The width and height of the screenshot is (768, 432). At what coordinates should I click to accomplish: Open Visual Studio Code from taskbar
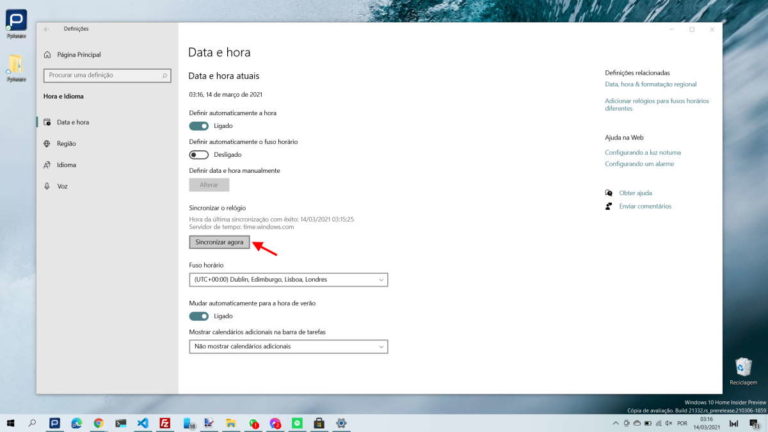(x=141, y=423)
